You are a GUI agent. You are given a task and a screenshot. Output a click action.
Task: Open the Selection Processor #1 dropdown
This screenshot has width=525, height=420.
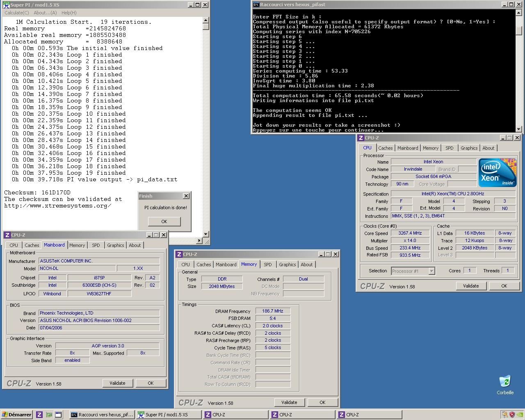click(x=431, y=271)
